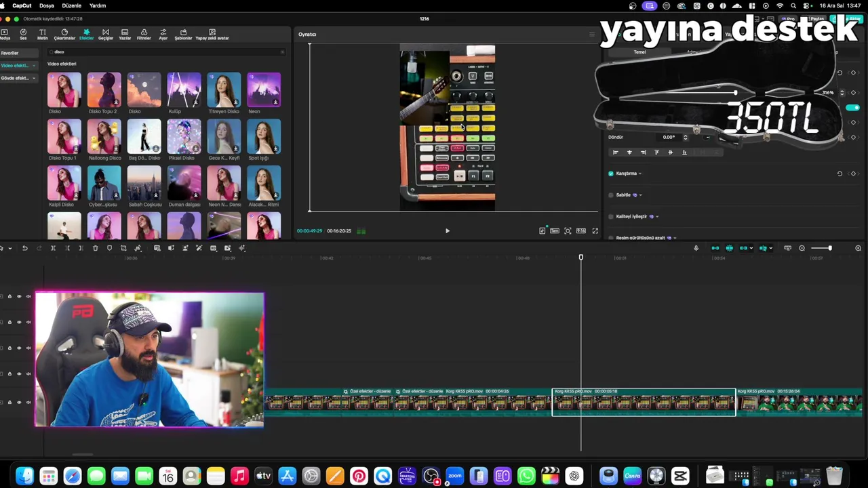Hide the Korg KR55 track with the eye icon
868x488 pixels.
[x=19, y=402]
